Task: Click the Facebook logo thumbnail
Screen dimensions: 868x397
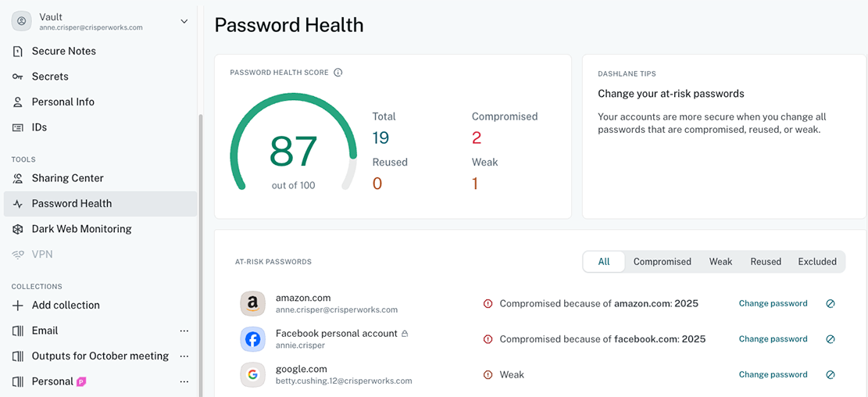Action: tap(252, 339)
